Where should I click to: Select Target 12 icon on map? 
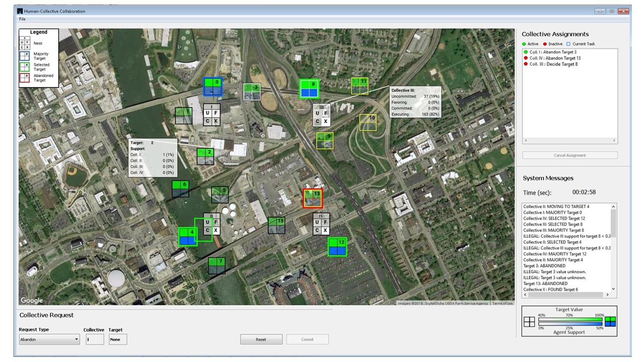pyautogui.click(x=337, y=247)
